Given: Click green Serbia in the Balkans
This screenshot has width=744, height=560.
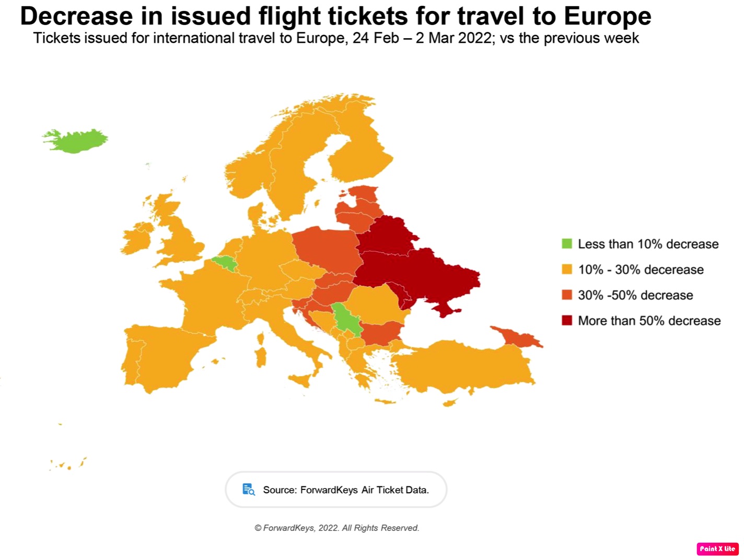Looking at the screenshot, I should (346, 320).
